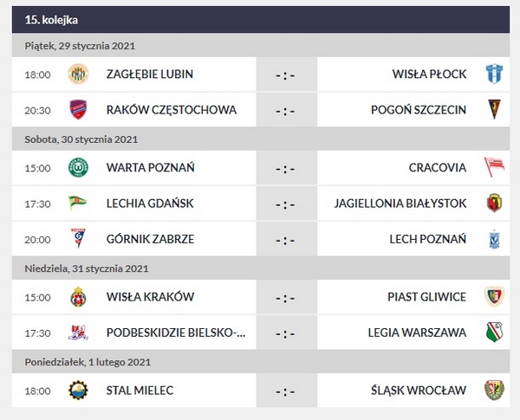Click the Cracovia club crest
The height and width of the screenshot is (420, 520).
click(x=493, y=167)
